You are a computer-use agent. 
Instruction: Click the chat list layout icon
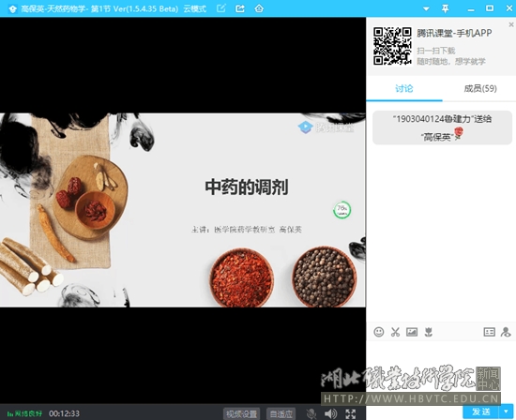490,332
